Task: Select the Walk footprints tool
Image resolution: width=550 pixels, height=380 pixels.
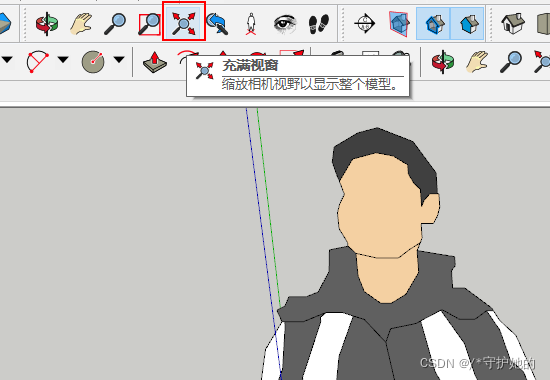Action: point(318,24)
